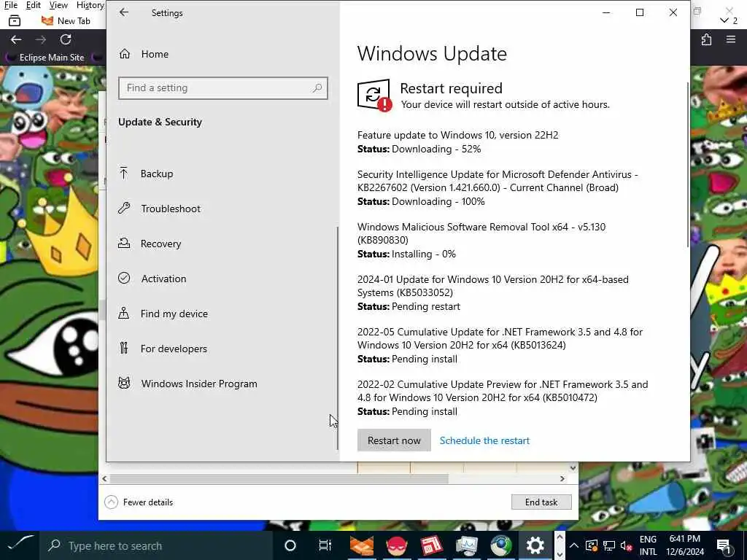Viewport: 747px width, 560px height.
Task: Click the search magnifier in Find a setting
Action: pyautogui.click(x=317, y=88)
